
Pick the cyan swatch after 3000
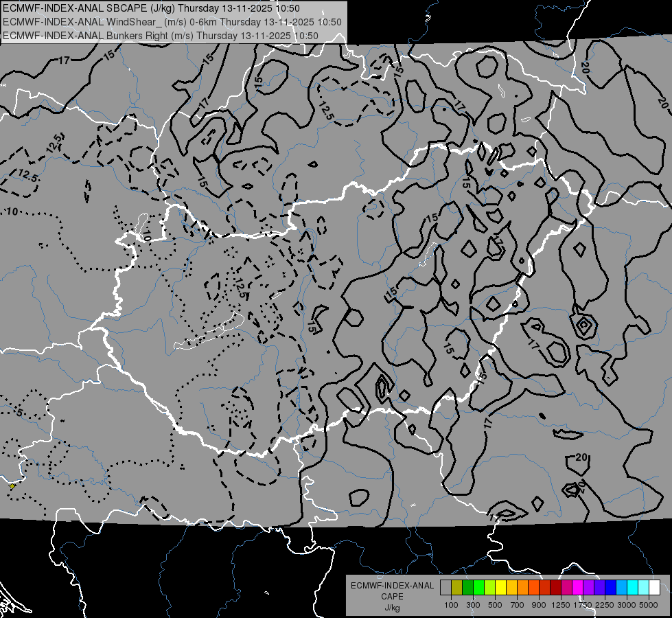coord(633,588)
